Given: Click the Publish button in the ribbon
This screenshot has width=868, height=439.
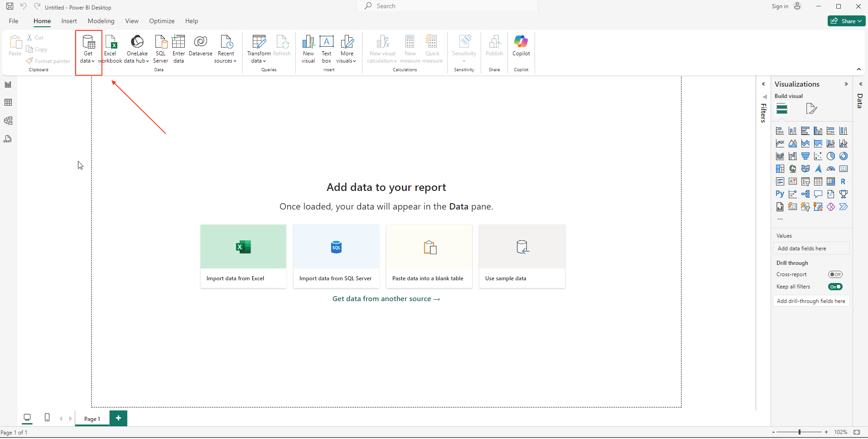Looking at the screenshot, I should click(x=494, y=48).
